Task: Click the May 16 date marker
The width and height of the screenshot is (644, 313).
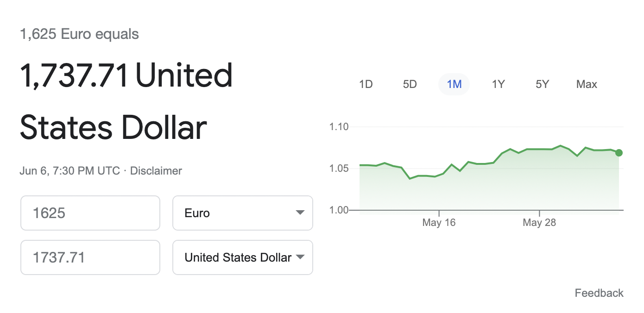Action: coord(439,223)
